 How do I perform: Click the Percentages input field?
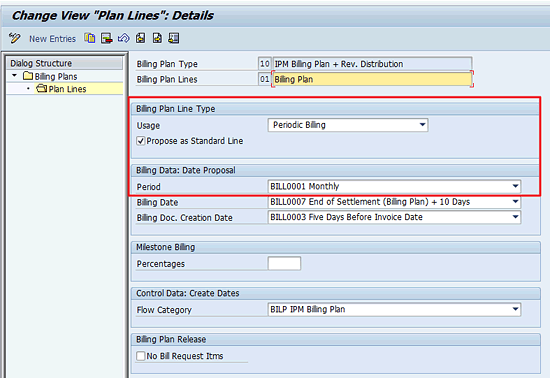tap(284, 263)
